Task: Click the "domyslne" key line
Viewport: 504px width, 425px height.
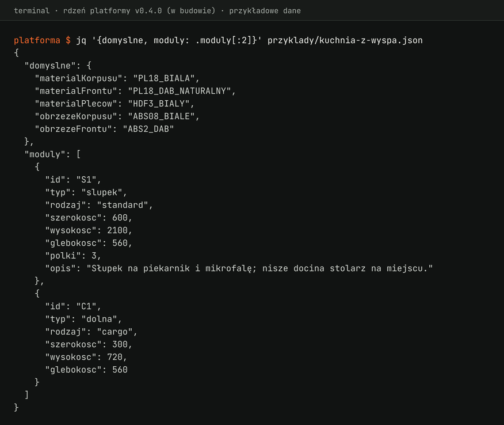Action: pos(58,66)
